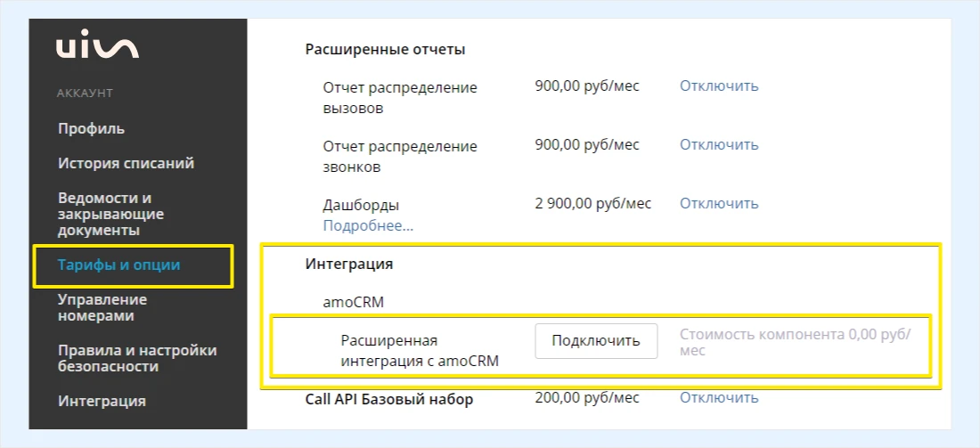
Task: Click the Call API Базовый набор label
Action: pyautogui.click(x=389, y=399)
